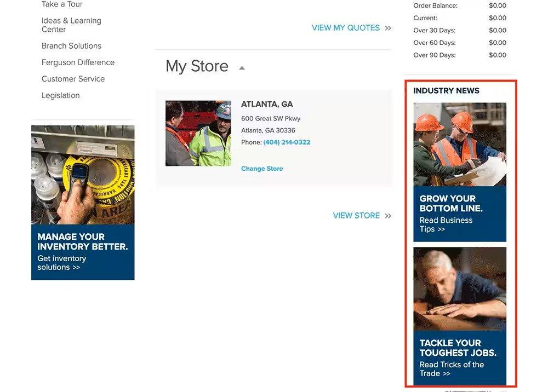Select the Current: balance label
Viewport: 548px width, 392px height.
pos(425,18)
